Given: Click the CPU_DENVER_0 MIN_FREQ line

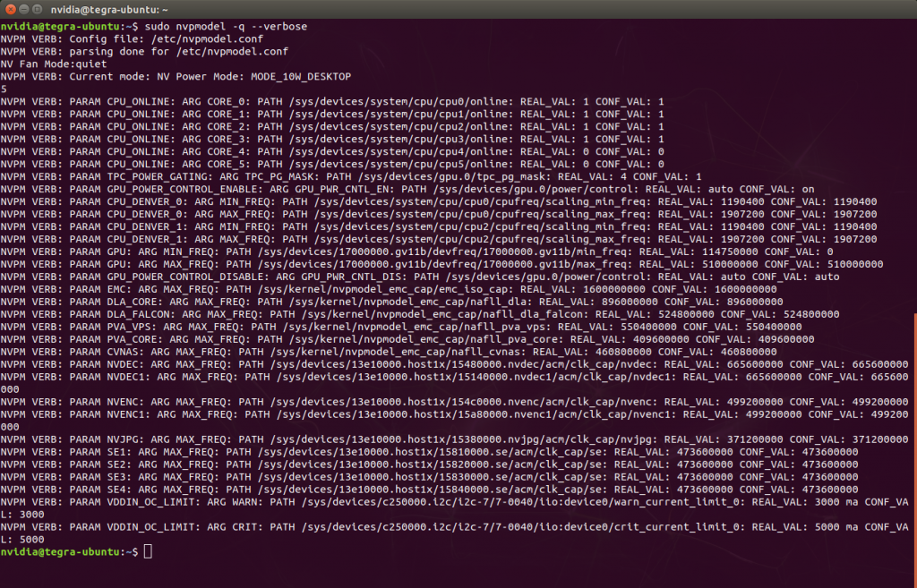Looking at the screenshot, I should point(439,201).
